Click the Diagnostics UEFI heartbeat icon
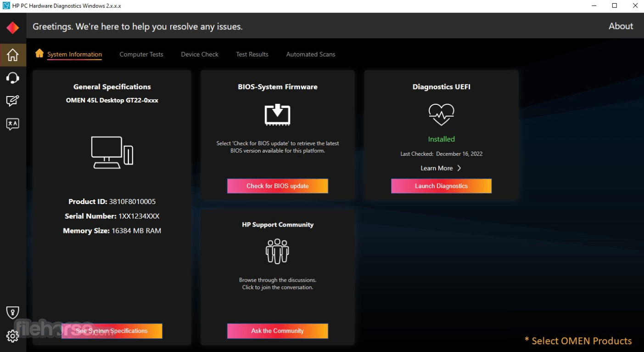Image resolution: width=644 pixels, height=352 pixels. point(441,115)
